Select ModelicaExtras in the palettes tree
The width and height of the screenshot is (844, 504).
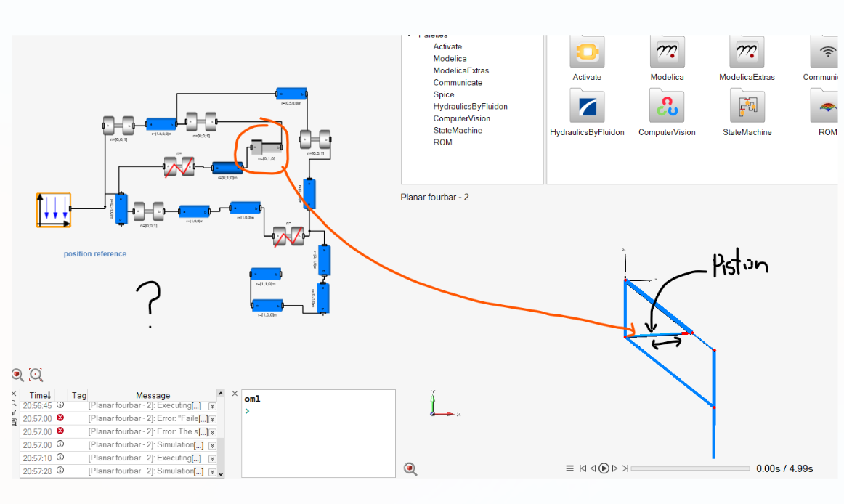click(460, 70)
